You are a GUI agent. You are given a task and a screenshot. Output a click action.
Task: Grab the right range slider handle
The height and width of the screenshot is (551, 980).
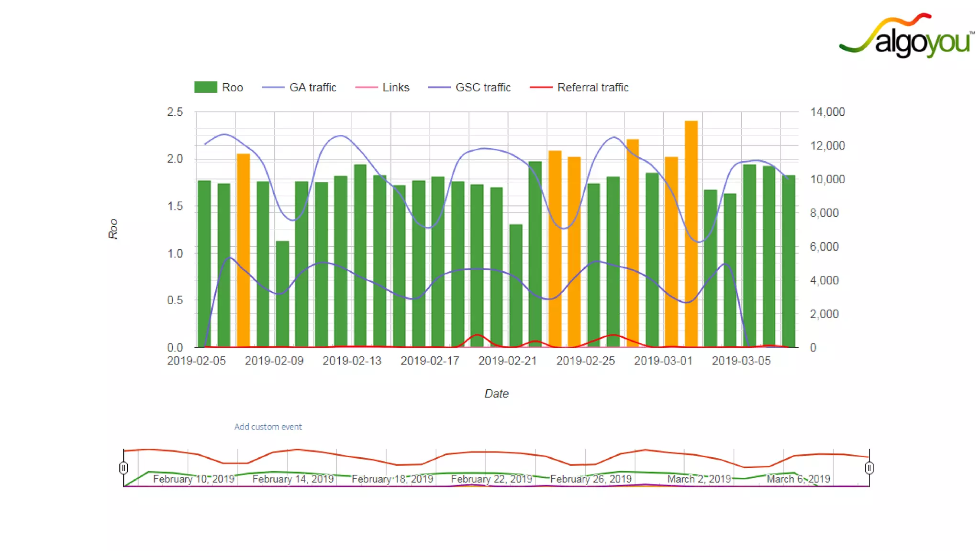(869, 468)
